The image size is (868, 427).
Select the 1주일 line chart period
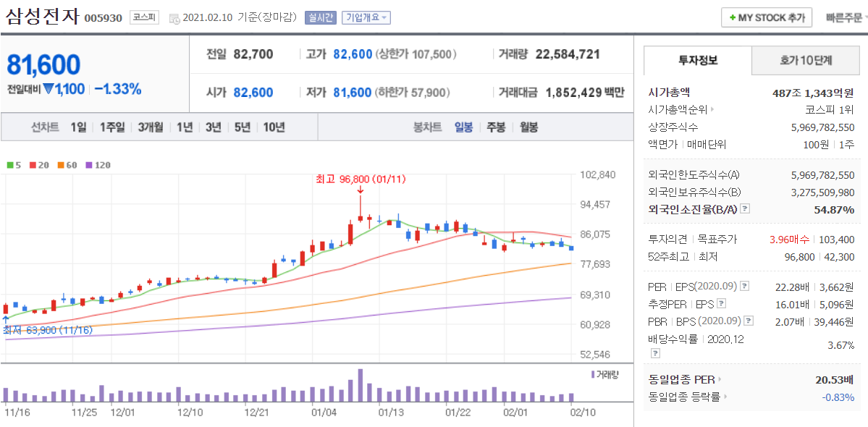tap(112, 127)
